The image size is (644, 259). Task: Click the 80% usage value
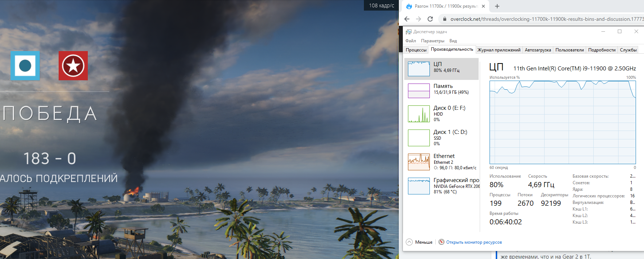point(496,185)
